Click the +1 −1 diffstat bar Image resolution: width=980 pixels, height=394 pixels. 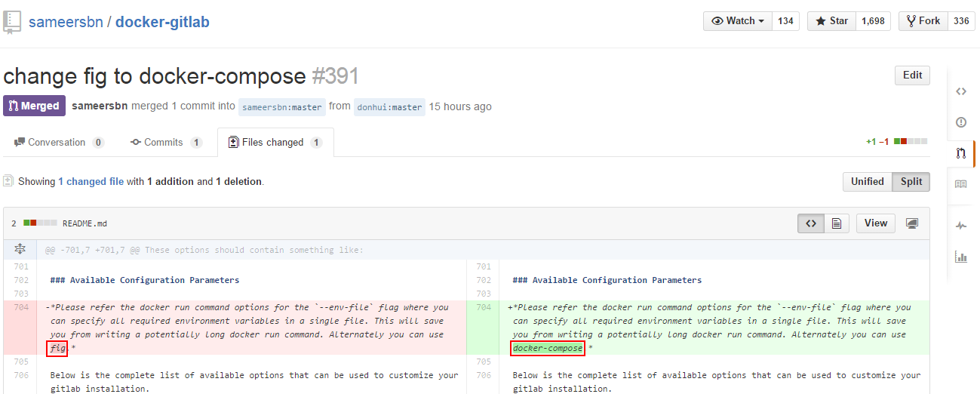(x=897, y=141)
